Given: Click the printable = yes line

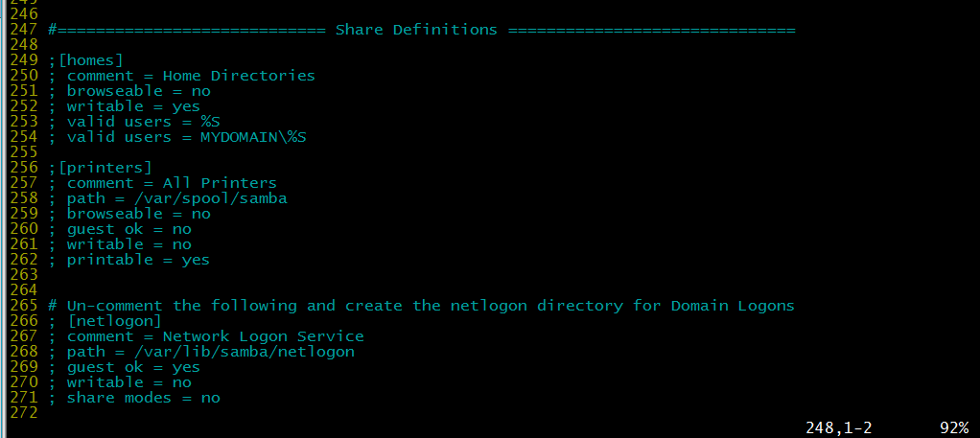Looking at the screenshot, I should (129, 260).
